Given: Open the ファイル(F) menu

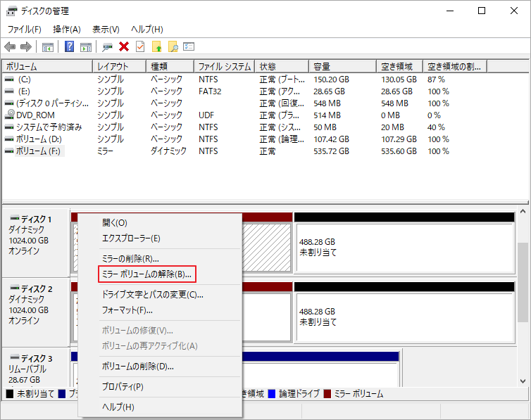Looking at the screenshot, I should pyautogui.click(x=25, y=30).
